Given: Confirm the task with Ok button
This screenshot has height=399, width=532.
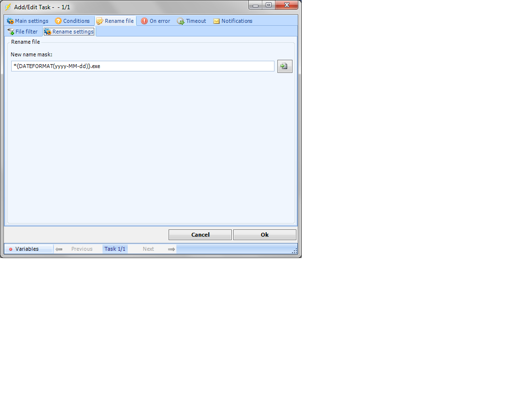Looking at the screenshot, I should tap(264, 235).
